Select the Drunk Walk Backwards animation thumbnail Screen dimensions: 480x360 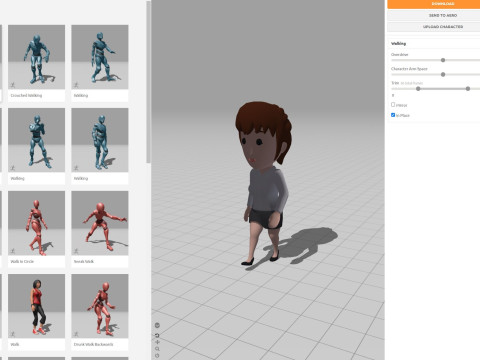click(x=100, y=306)
